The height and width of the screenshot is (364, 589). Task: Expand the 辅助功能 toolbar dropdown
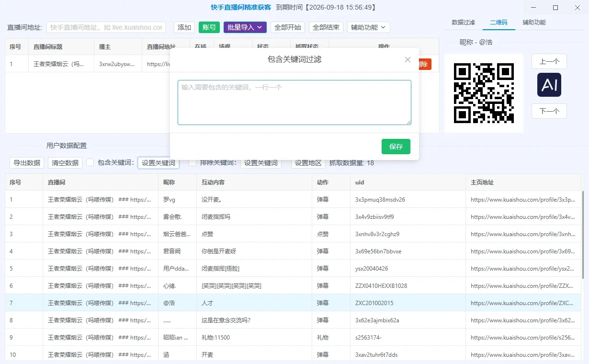368,27
